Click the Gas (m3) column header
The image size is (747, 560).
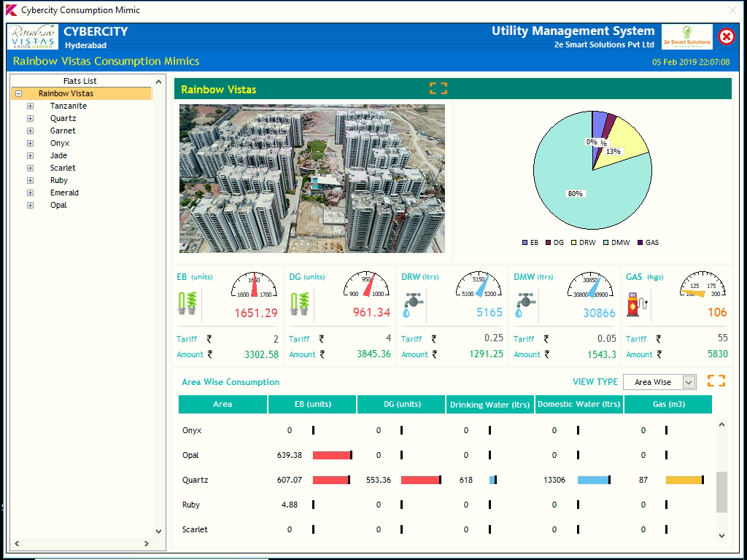668,404
